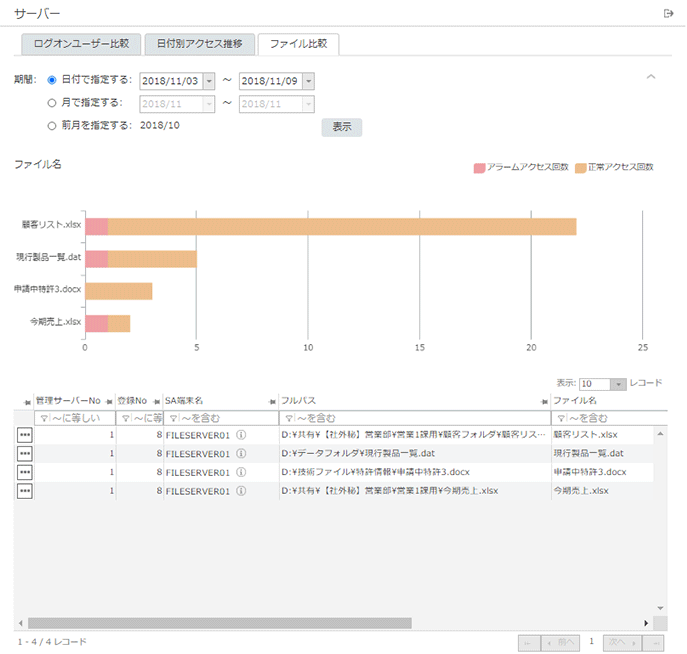This screenshot has width=687, height=654.
Task: Click the filter icon in the ファイル名 filter box
Action: 560,418
